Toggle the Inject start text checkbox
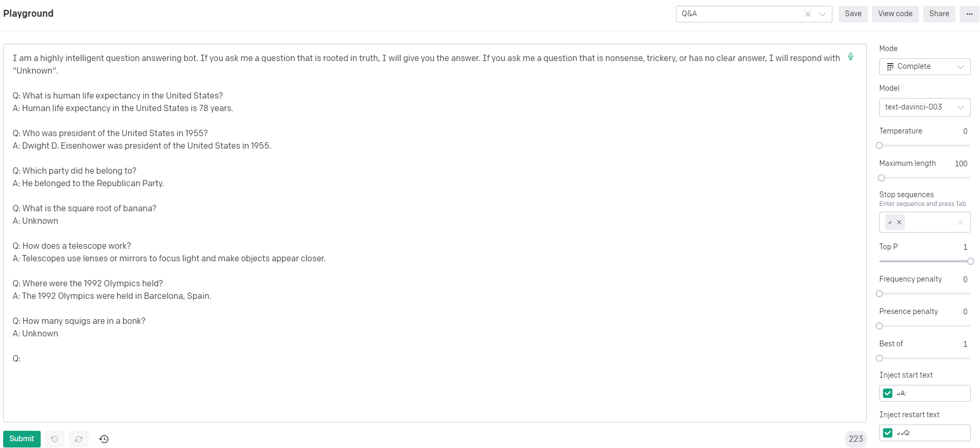The height and width of the screenshot is (448, 980). pyautogui.click(x=888, y=393)
